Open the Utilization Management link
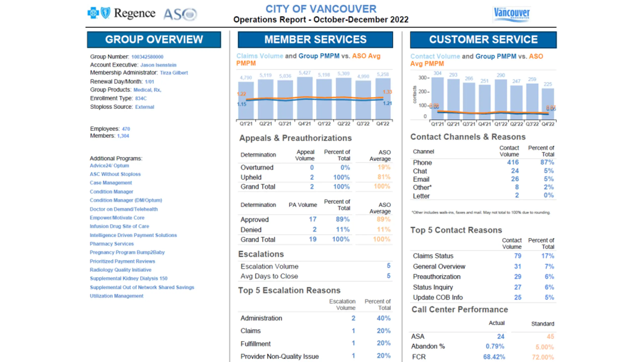Image resolution: width=644 pixels, height=362 pixels. 116,296
